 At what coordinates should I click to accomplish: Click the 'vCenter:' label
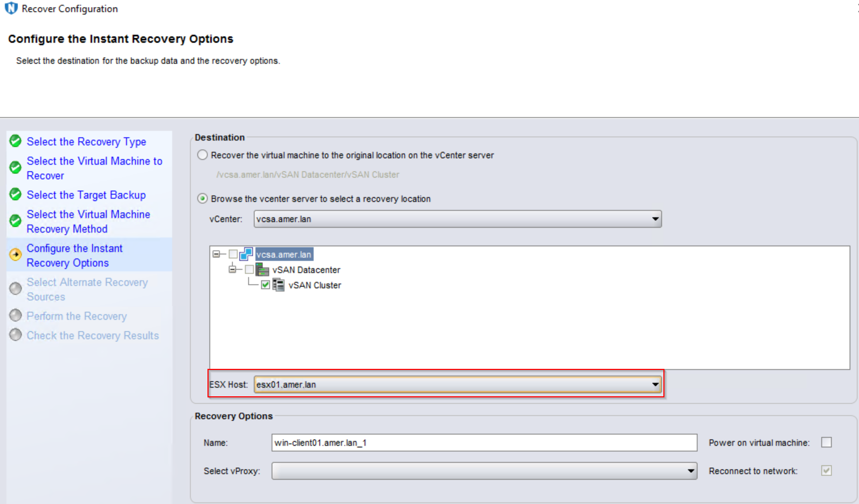(x=226, y=219)
